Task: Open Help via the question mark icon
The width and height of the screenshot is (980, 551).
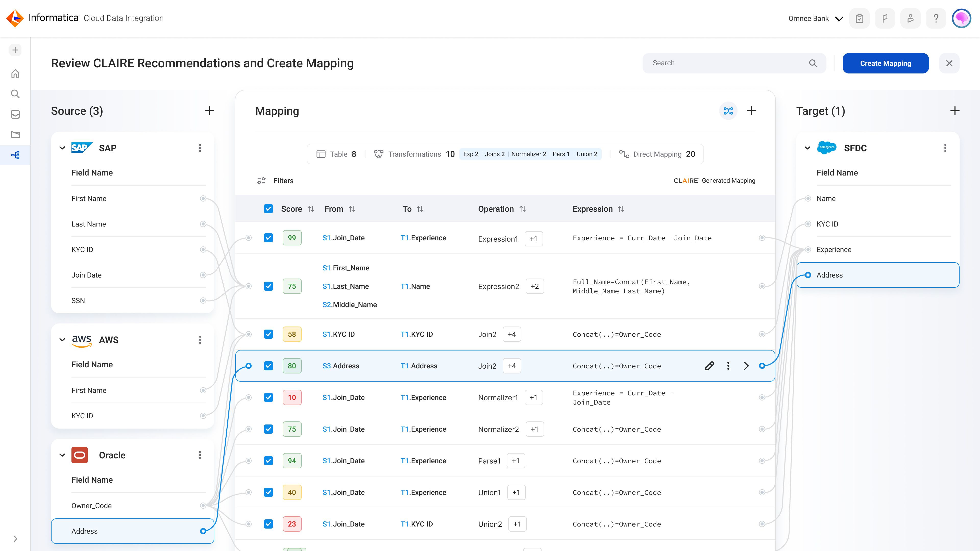Action: 936,18
